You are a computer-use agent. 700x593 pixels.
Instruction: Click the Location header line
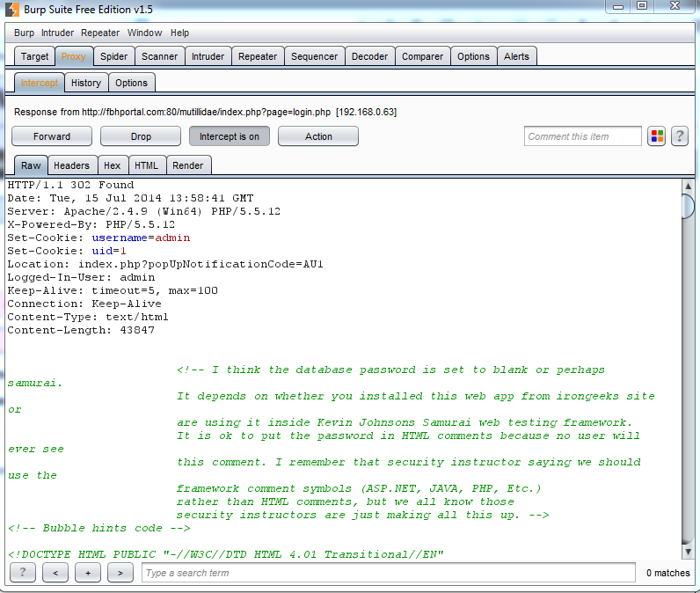tap(165, 264)
